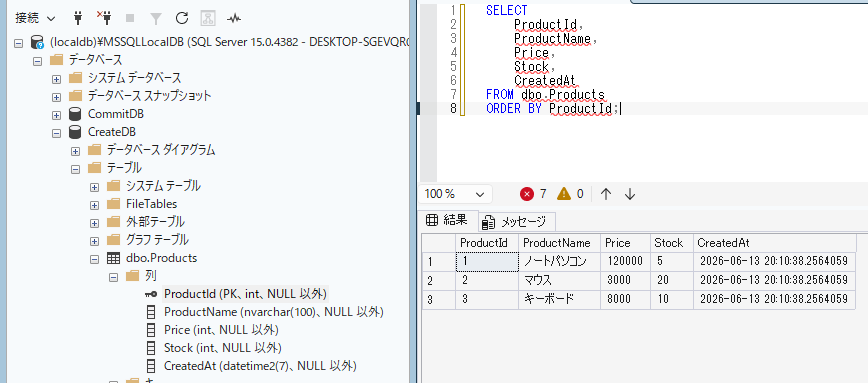
Task: Select the row header for result row 2
Action: [439, 280]
